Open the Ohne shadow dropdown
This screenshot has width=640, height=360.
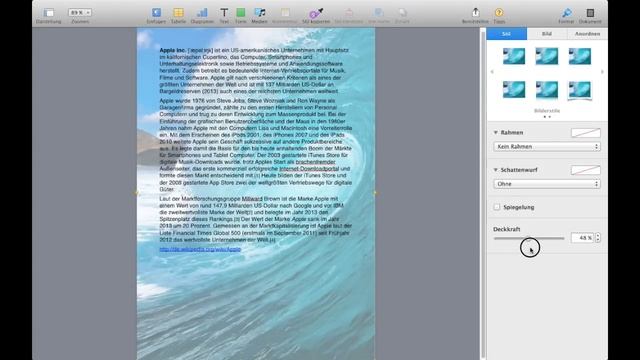[x=547, y=184]
